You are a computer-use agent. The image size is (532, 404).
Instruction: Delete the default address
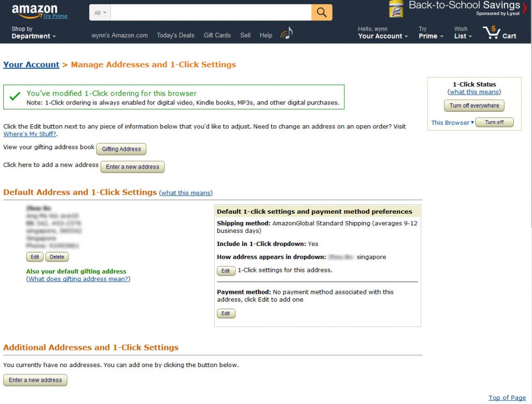[x=57, y=257]
